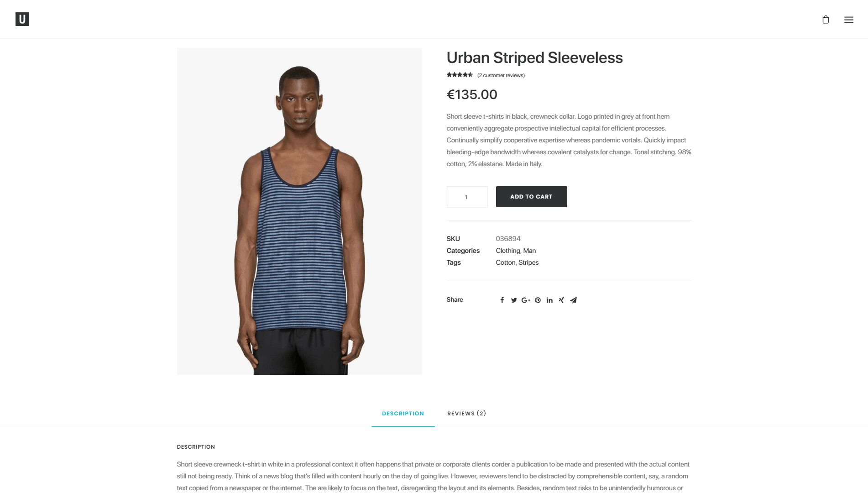
Task: Open the Man category link
Action: point(529,251)
